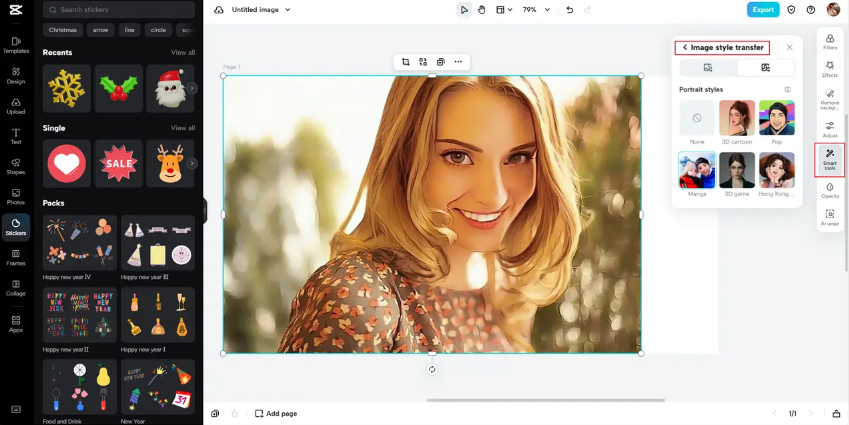Image resolution: width=849 pixels, height=425 pixels.
Task: Close the Image style transfer panel
Action: point(789,48)
